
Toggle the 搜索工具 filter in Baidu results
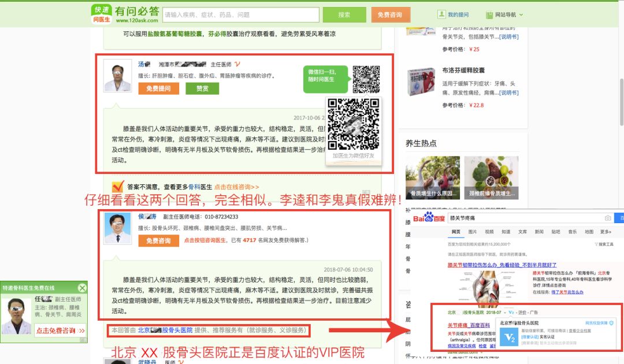click(604, 244)
